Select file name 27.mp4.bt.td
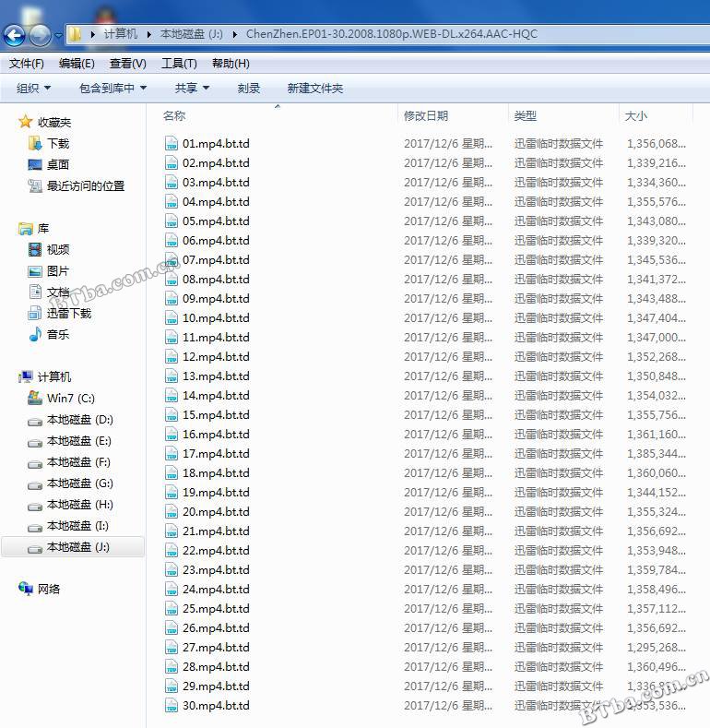The width and height of the screenshot is (710, 728). click(216, 647)
